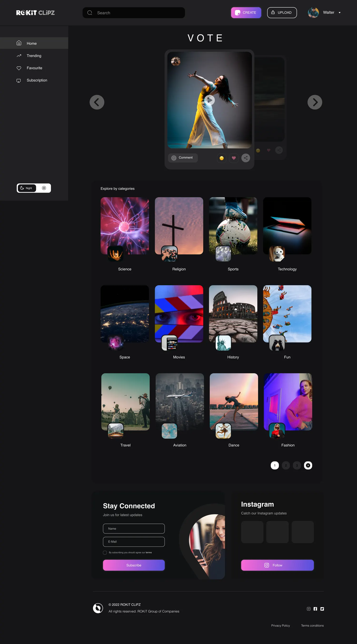Open the first Instagram placeholder tile
The height and width of the screenshot is (644, 357).
coord(252,532)
